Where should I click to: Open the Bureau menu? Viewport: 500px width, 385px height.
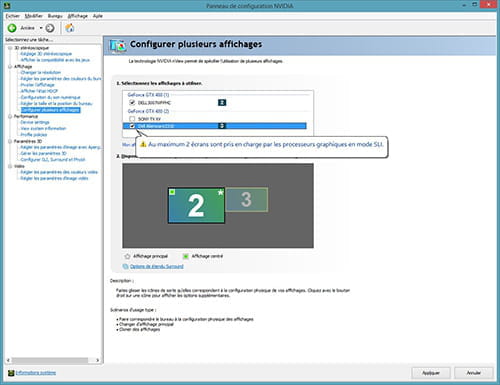[55, 16]
